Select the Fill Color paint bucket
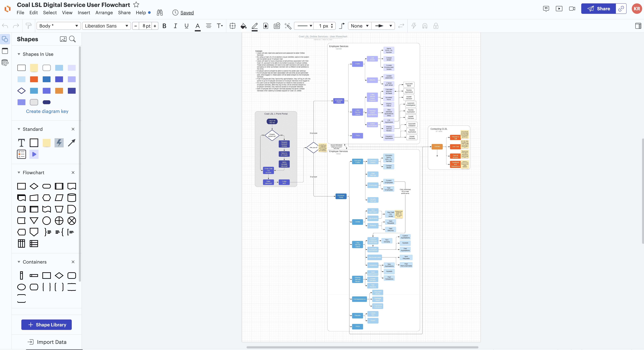The image size is (644, 350). 243,26
